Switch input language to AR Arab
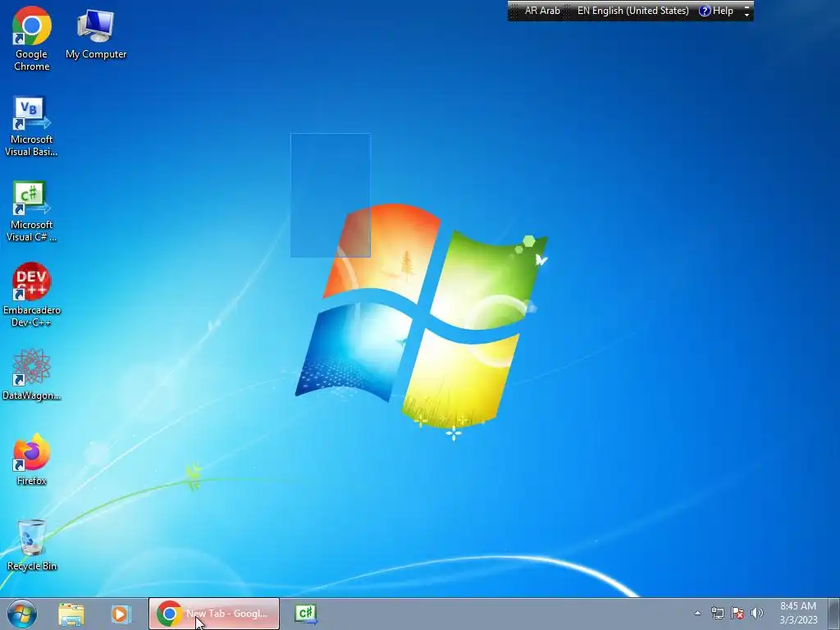The height and width of the screenshot is (630, 840). 541,11
